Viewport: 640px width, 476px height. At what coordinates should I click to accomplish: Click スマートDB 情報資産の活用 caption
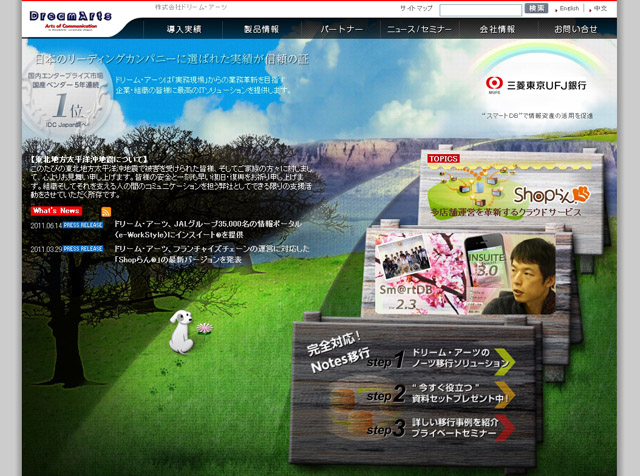[537, 116]
